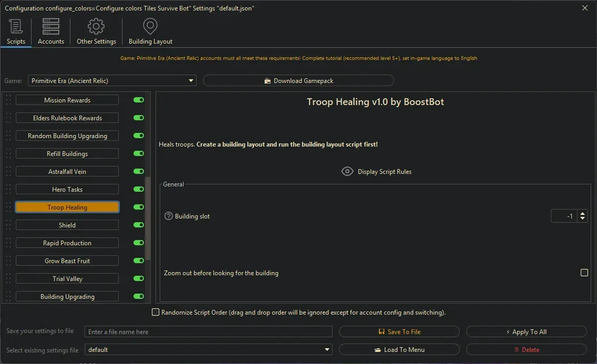The width and height of the screenshot is (597, 364).
Task: Enable Zoom out before looking for the building
Action: tap(584, 273)
